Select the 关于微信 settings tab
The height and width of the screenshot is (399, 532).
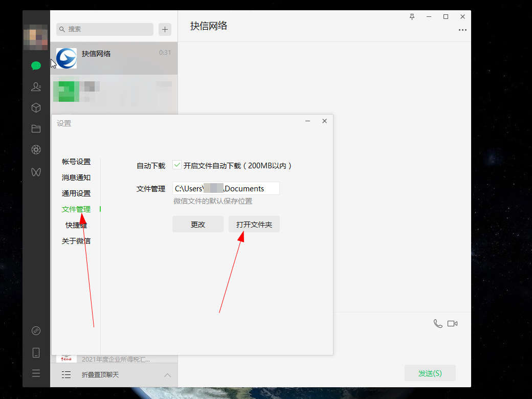coord(76,241)
